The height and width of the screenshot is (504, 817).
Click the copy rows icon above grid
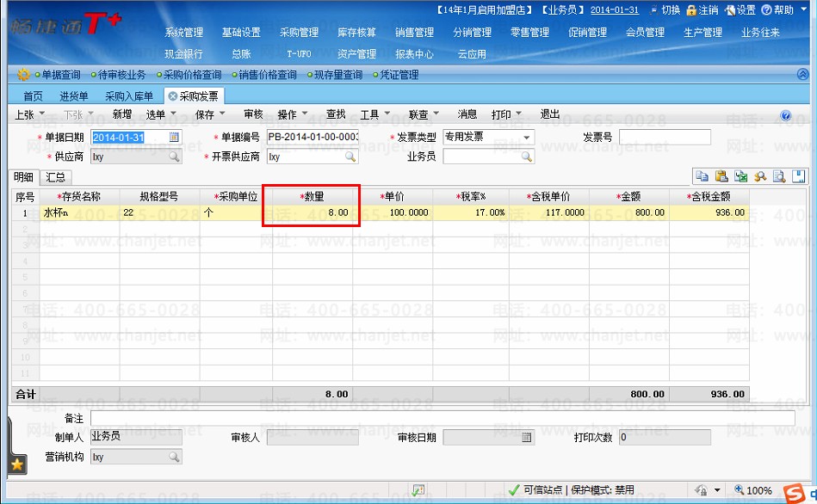(702, 176)
